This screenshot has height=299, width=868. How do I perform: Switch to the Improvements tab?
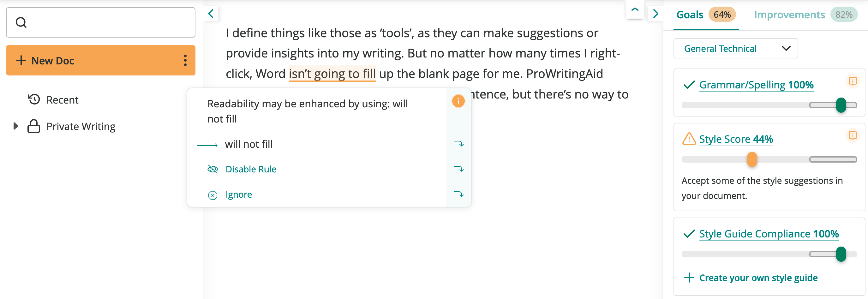coord(789,15)
